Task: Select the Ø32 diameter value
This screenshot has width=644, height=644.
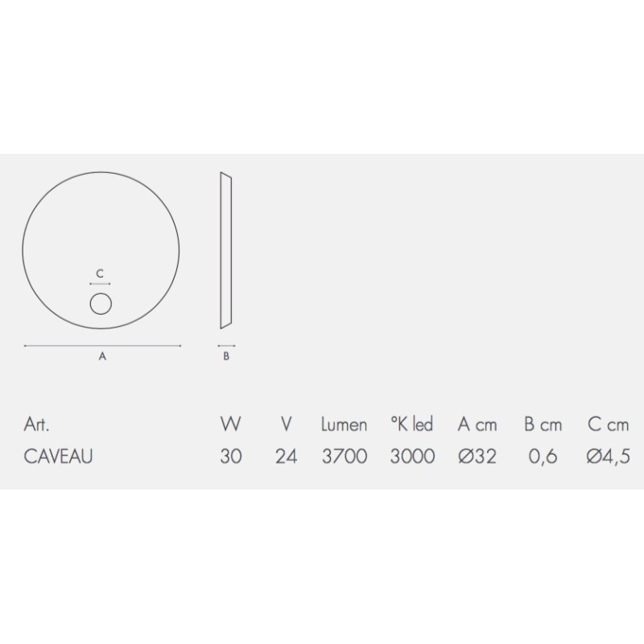Action: pos(477,456)
